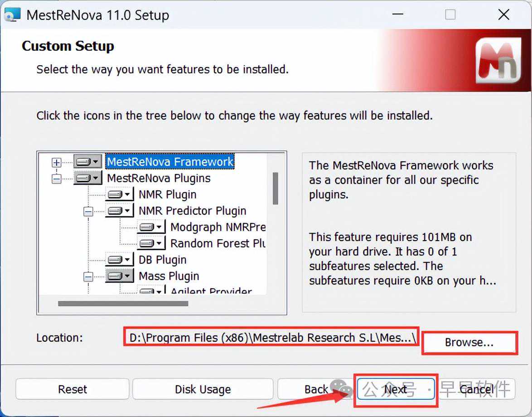Click the feature tree horizontal scrollbar
This screenshot has width=532, height=417.
tap(123, 303)
